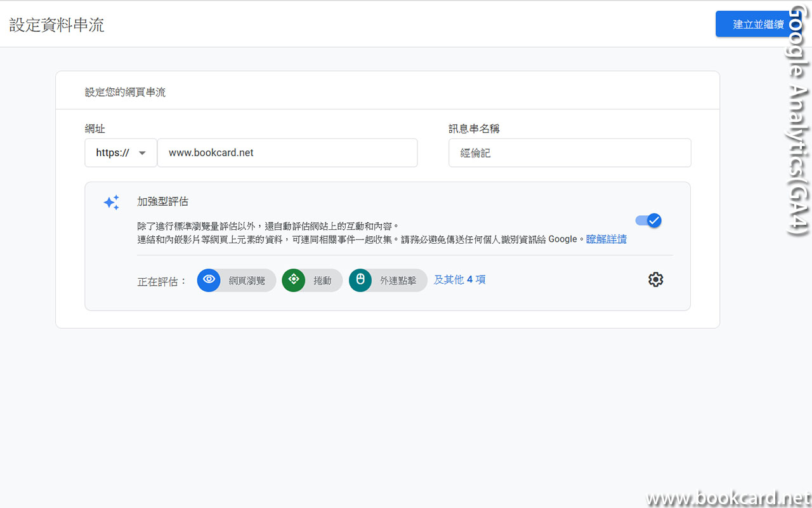Select the 網頁瀏覽 page view measurement icon
This screenshot has height=508, width=812.
coord(236,280)
